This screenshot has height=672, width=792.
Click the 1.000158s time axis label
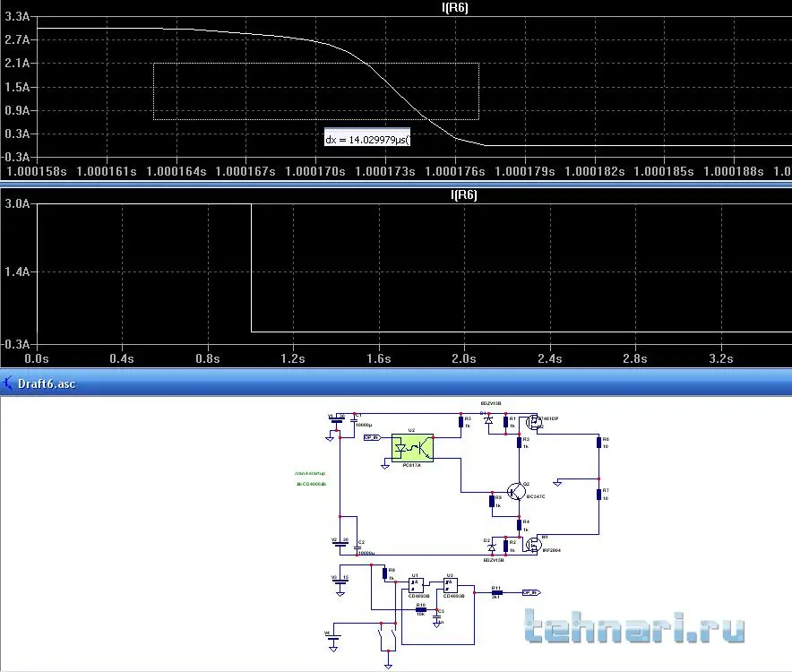tap(37, 172)
